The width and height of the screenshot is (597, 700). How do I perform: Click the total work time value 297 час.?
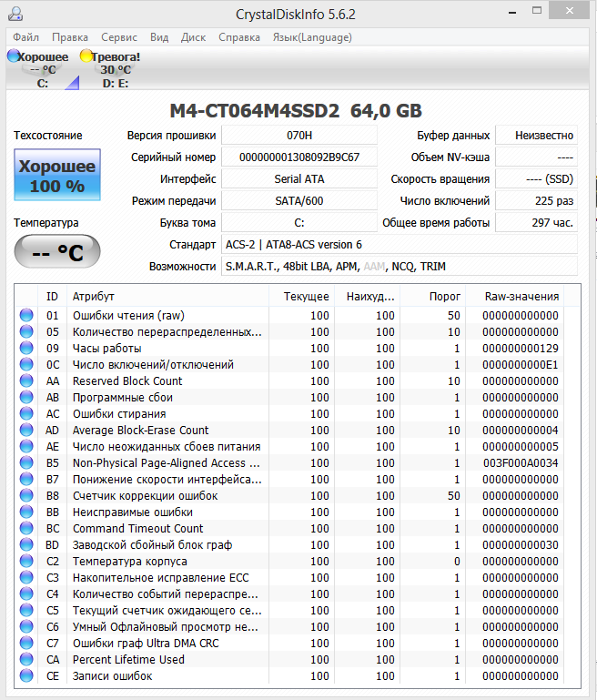pyautogui.click(x=536, y=223)
